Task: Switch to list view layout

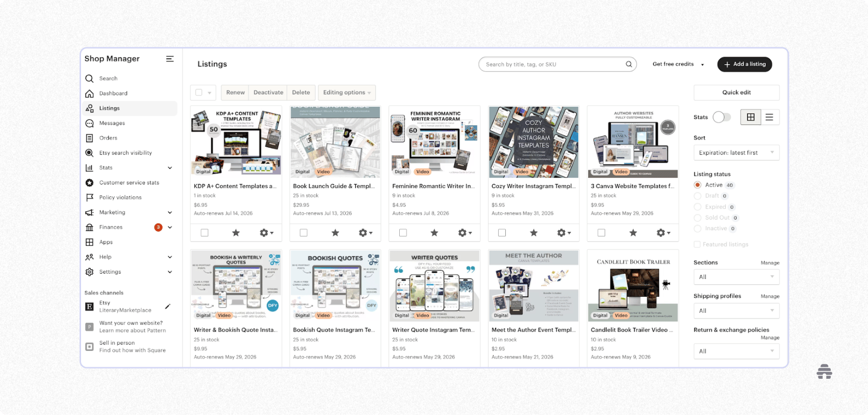Action: point(769,117)
